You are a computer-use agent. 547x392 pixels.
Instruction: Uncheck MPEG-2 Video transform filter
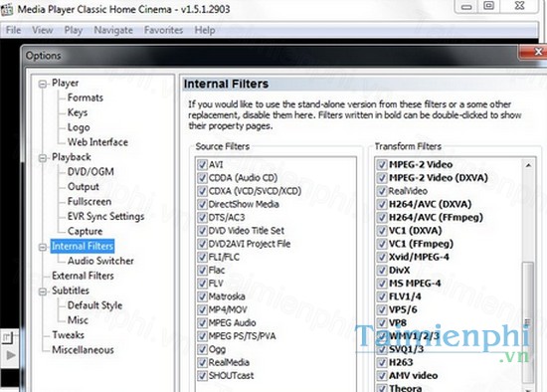(x=382, y=165)
